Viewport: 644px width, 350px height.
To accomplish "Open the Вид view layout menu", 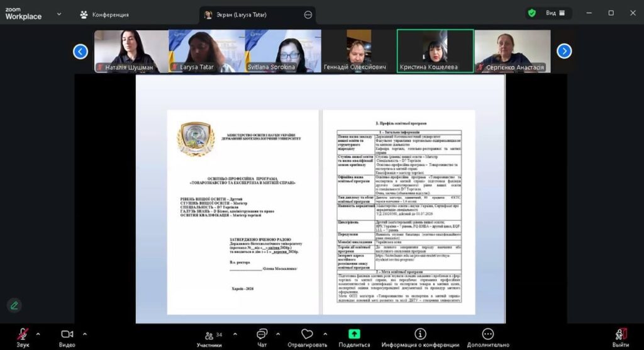I will 555,13.
